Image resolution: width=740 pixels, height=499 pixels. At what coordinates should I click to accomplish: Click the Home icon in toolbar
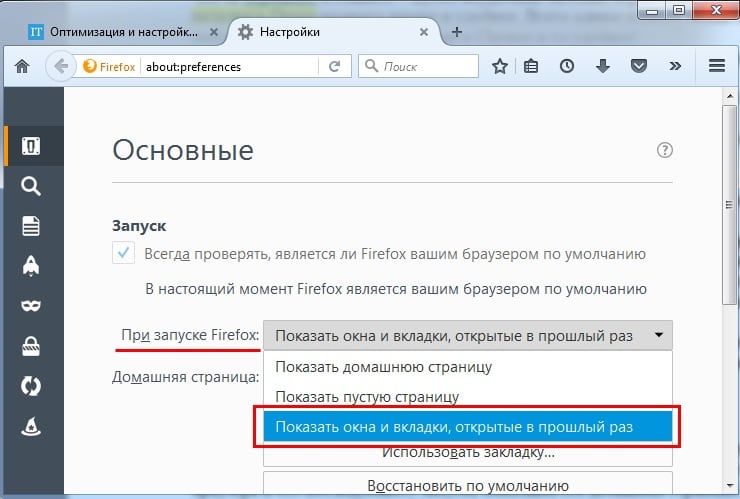pos(22,67)
